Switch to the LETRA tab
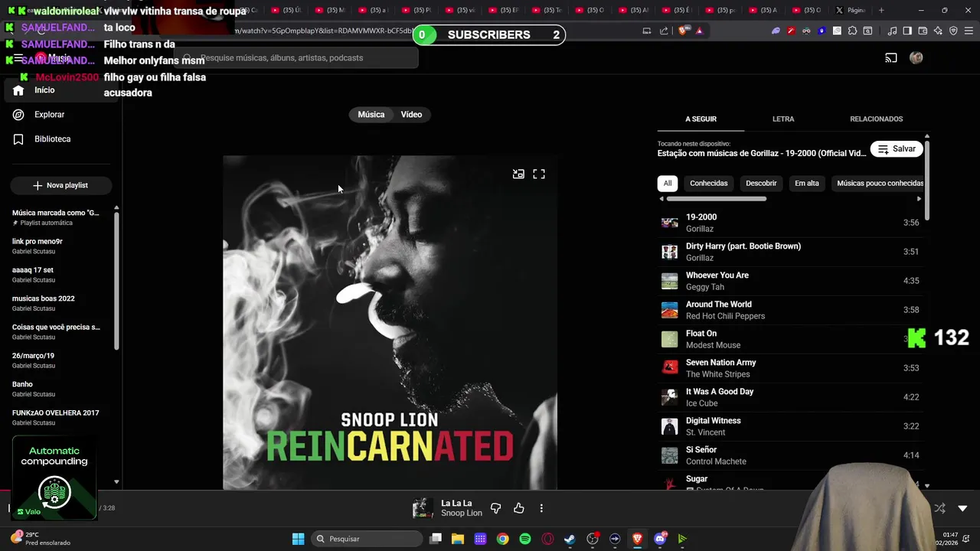The width and height of the screenshot is (980, 551). (783, 119)
